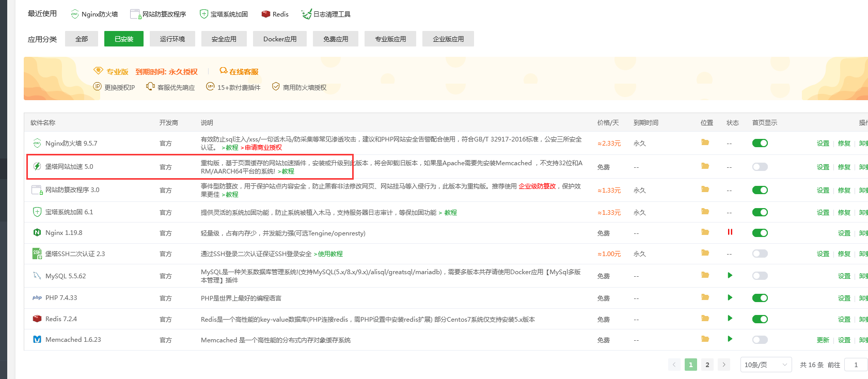Enable homepage display for 堡塔SSH二次认证
Screen dimensions: 868x379
760,254
